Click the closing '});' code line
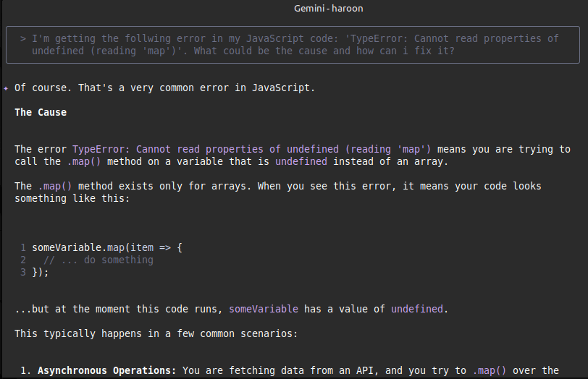The width and height of the screenshot is (588, 379). tap(41, 272)
